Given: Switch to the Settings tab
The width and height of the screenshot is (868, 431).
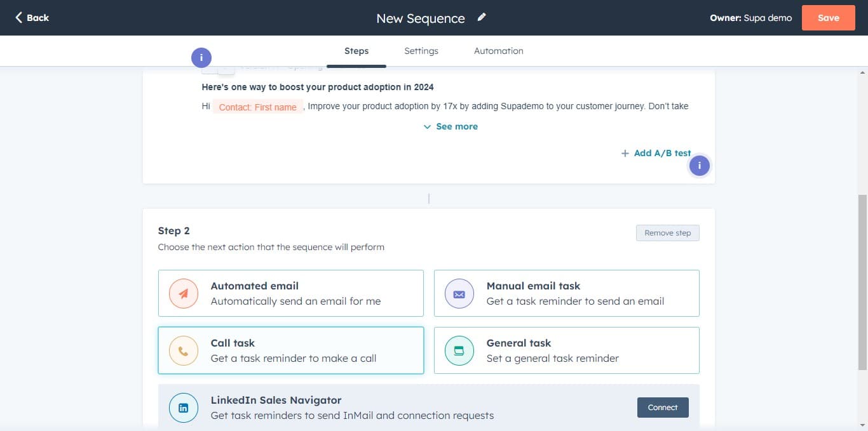Looking at the screenshot, I should click(421, 51).
